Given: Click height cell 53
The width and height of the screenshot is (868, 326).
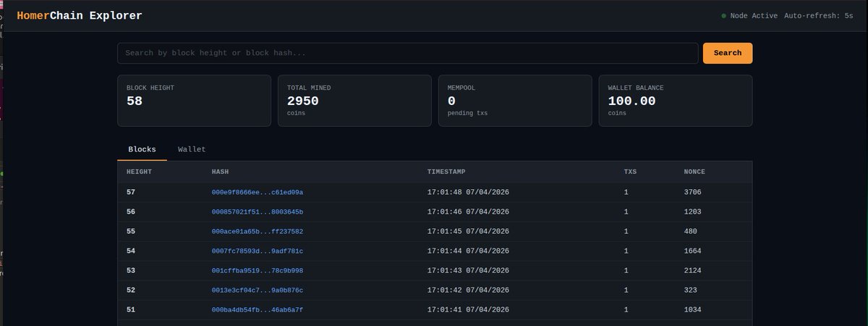Looking at the screenshot, I should coord(131,270).
